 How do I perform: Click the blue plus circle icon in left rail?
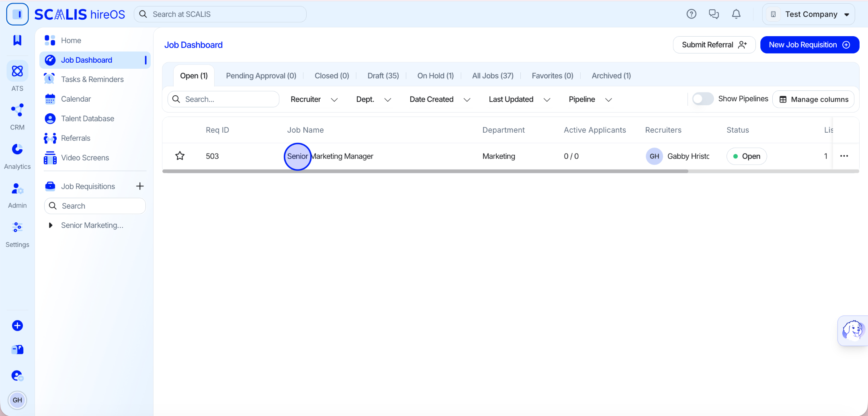[x=17, y=326]
